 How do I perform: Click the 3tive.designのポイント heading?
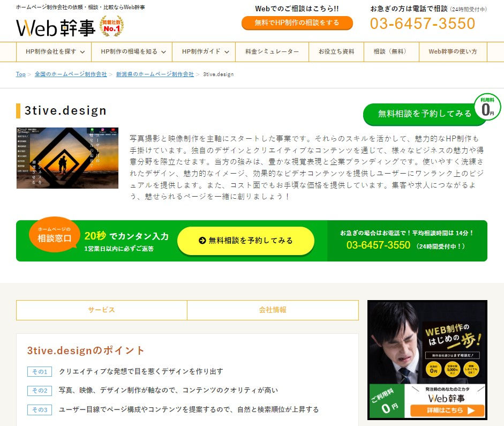86,350
